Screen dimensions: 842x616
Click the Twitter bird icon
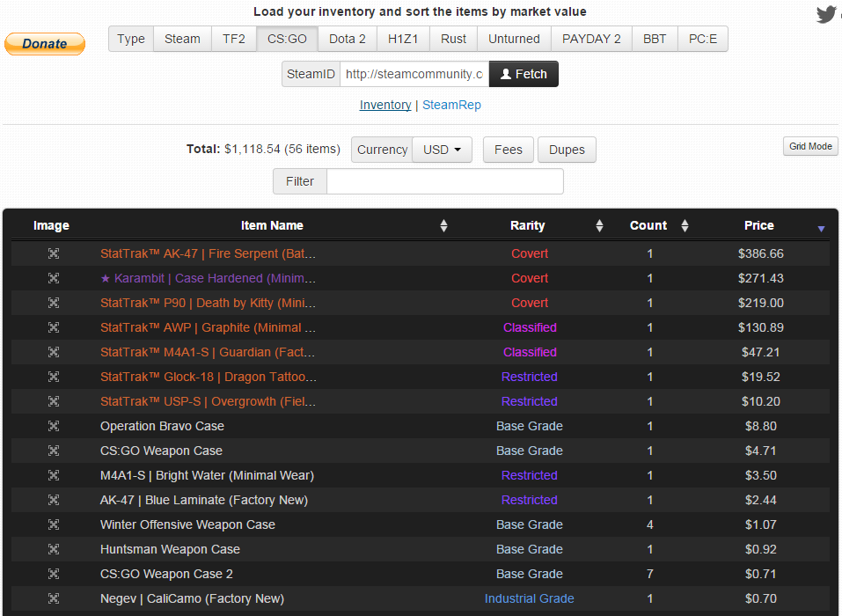click(826, 14)
